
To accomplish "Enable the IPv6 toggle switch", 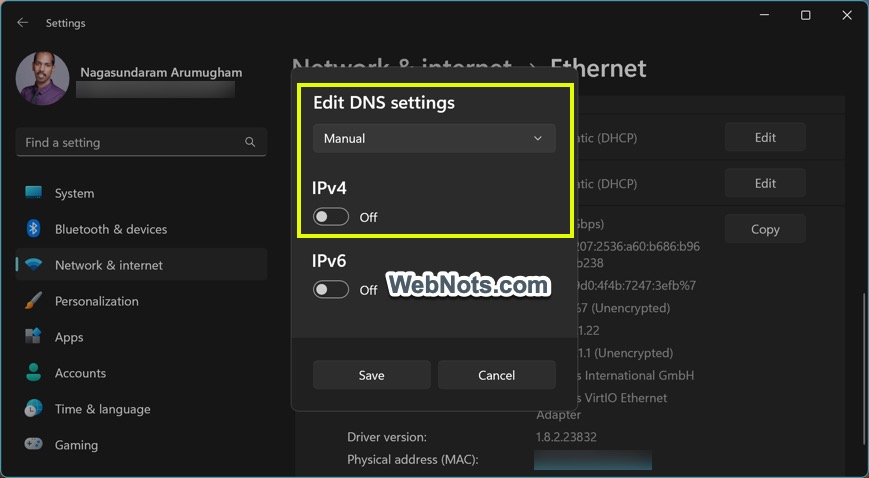I will pos(331,289).
